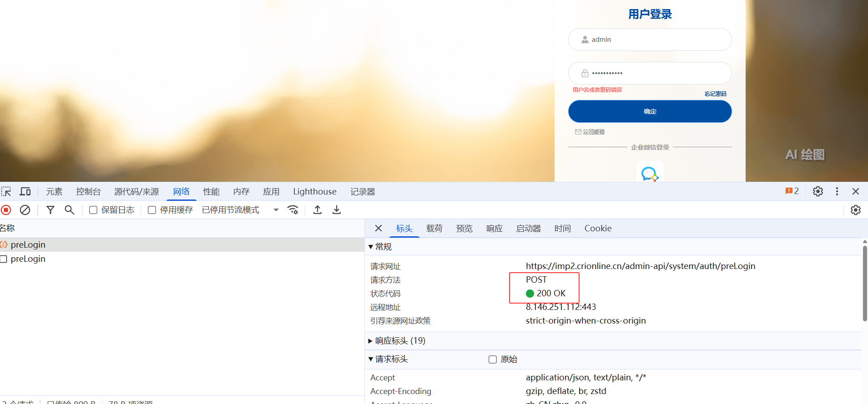This screenshot has height=404, width=868.
Task: Select the 网络 tab
Action: pyautogui.click(x=181, y=192)
